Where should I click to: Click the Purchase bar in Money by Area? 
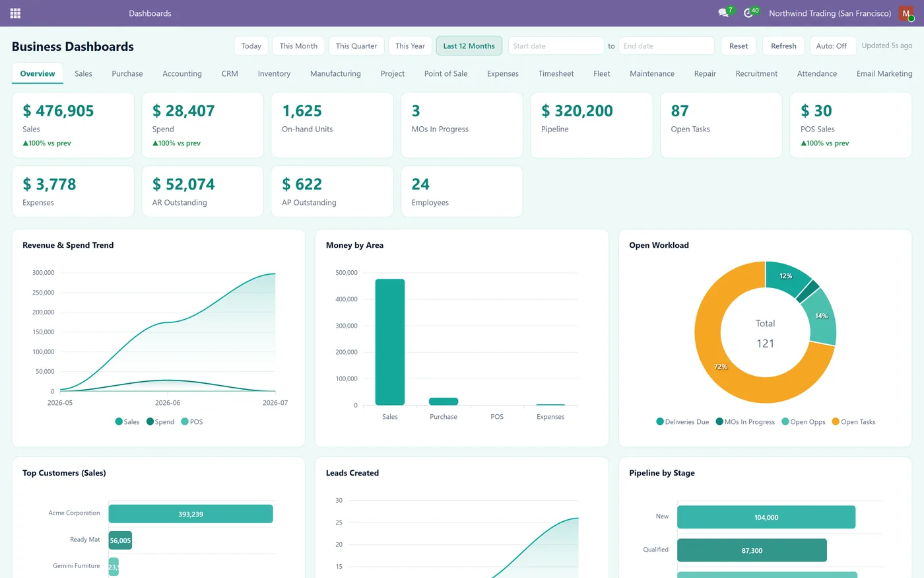pyautogui.click(x=444, y=401)
